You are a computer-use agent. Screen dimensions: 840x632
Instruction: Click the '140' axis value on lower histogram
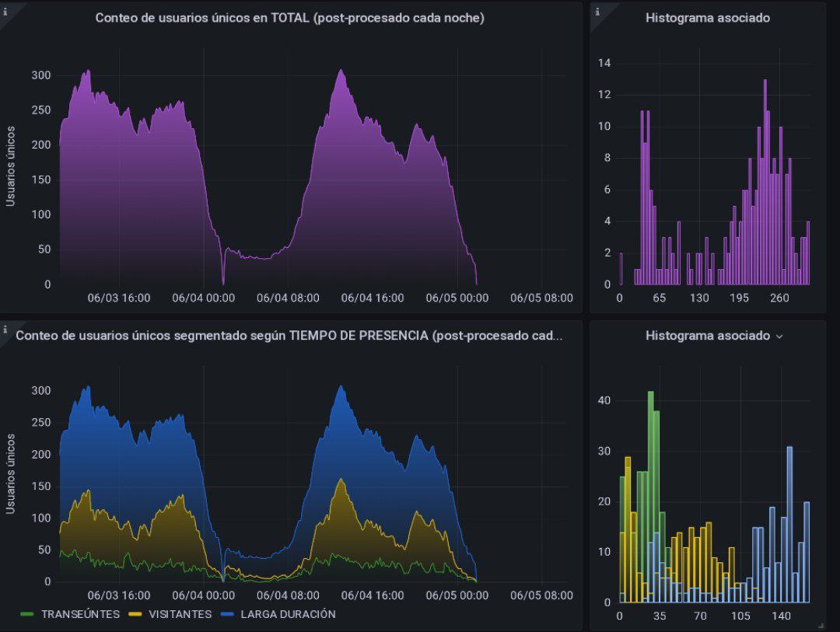pyautogui.click(x=781, y=616)
